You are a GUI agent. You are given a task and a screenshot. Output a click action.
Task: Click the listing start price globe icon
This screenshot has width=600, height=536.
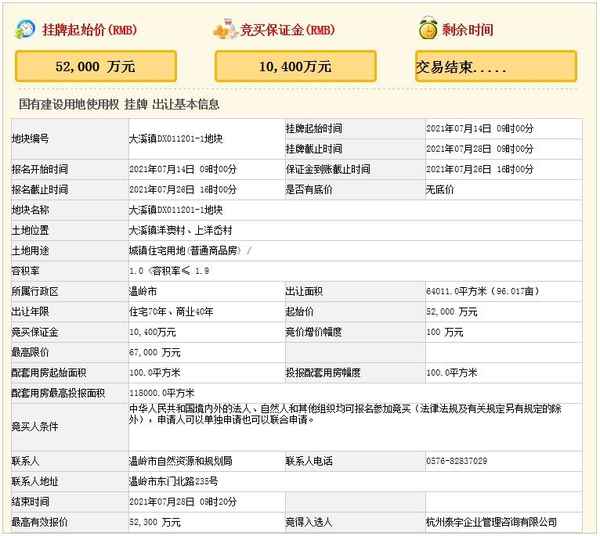coord(25,29)
